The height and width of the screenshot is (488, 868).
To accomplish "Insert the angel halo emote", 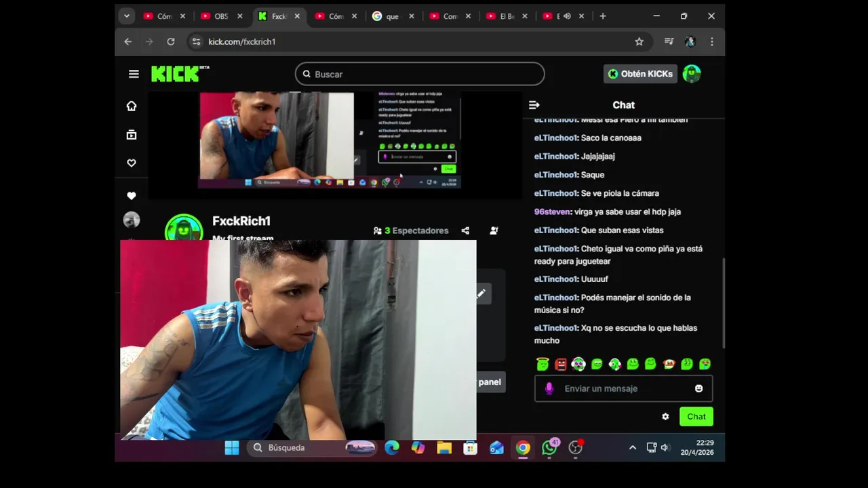I will click(x=542, y=364).
